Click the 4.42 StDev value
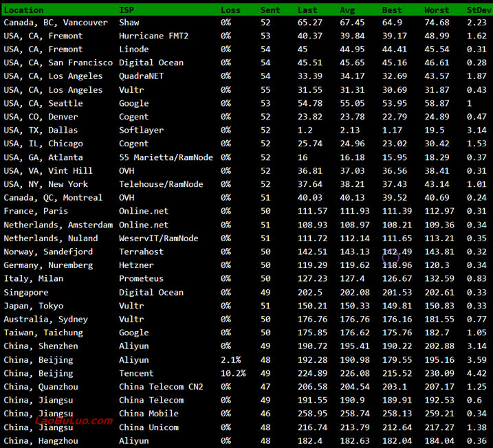Image resolution: width=493 pixels, height=448 pixels. pyautogui.click(x=476, y=373)
